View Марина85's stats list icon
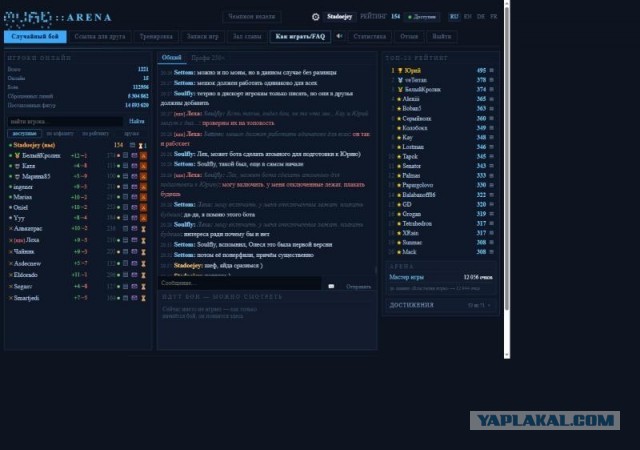 point(126,176)
